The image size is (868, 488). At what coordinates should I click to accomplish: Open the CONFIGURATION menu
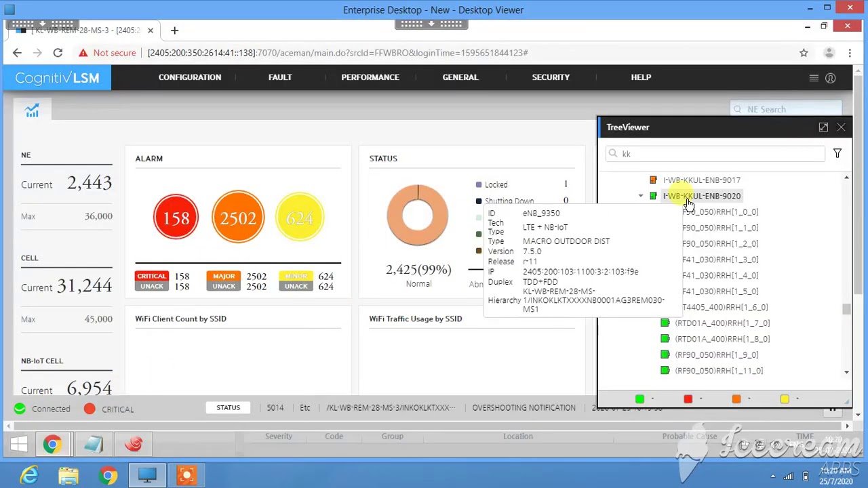pos(190,77)
